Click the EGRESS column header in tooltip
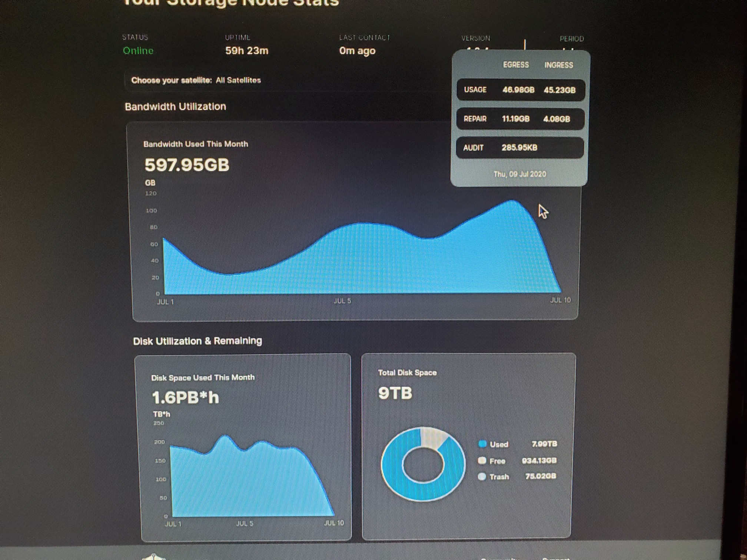Screen dimensions: 747x560 (x=515, y=65)
